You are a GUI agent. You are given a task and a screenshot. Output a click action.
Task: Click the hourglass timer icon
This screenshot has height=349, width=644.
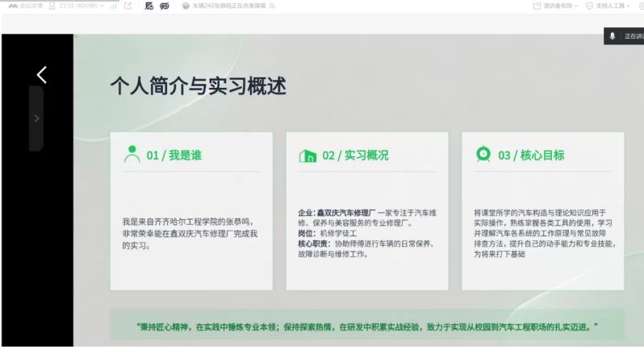52,6
